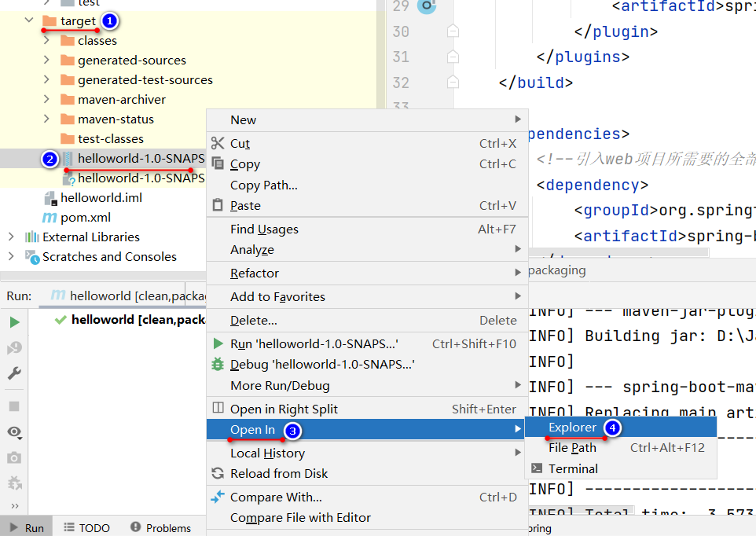Click the Scratches and Consoles console icon
Image resolution: width=756 pixels, height=536 pixels.
(33, 257)
